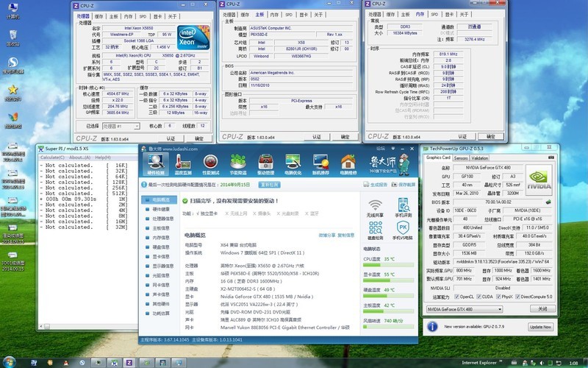This screenshot has height=368, width=588.
Task: Click 复制信息 link in Ludashi overview
Action: point(345,236)
